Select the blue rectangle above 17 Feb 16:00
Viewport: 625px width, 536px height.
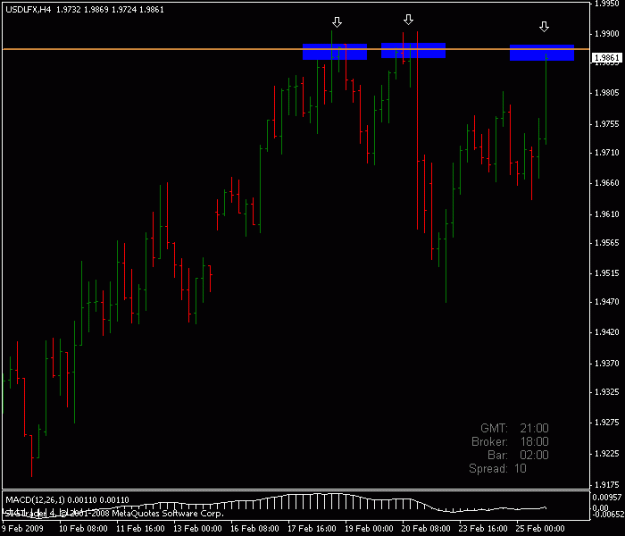click(x=335, y=52)
